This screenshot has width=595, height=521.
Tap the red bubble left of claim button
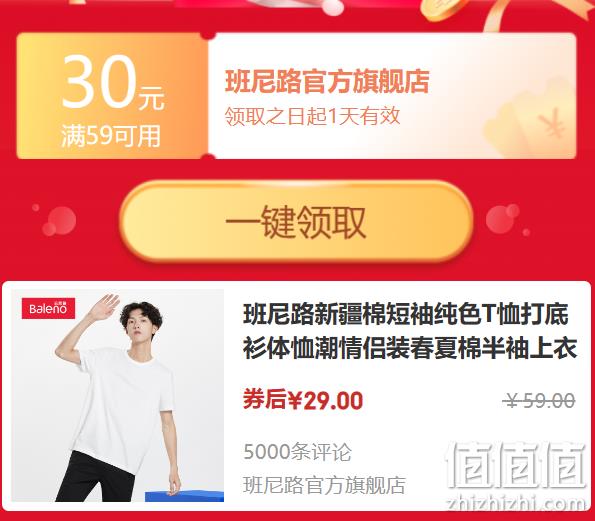[x=59, y=221]
